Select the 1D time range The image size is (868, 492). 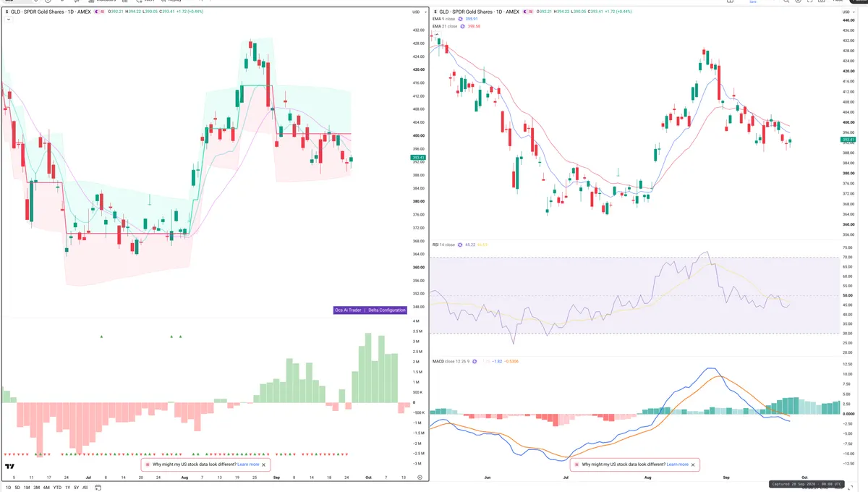click(x=8, y=488)
